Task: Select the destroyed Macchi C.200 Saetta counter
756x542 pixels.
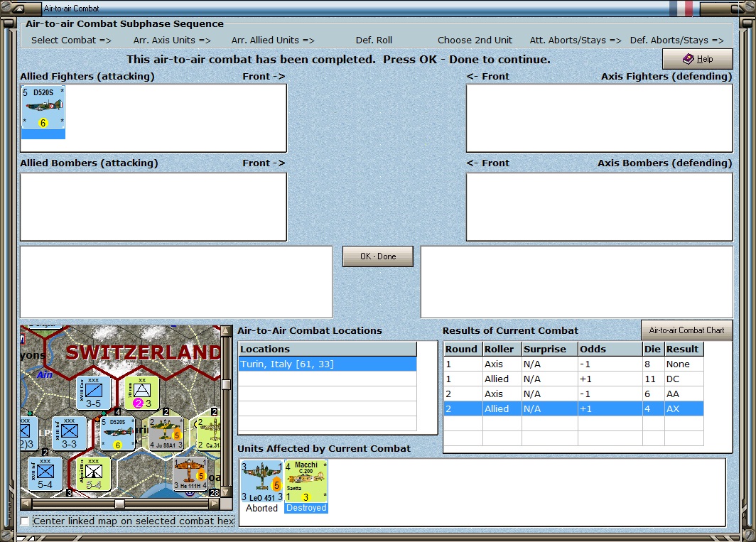Action: pos(306,481)
